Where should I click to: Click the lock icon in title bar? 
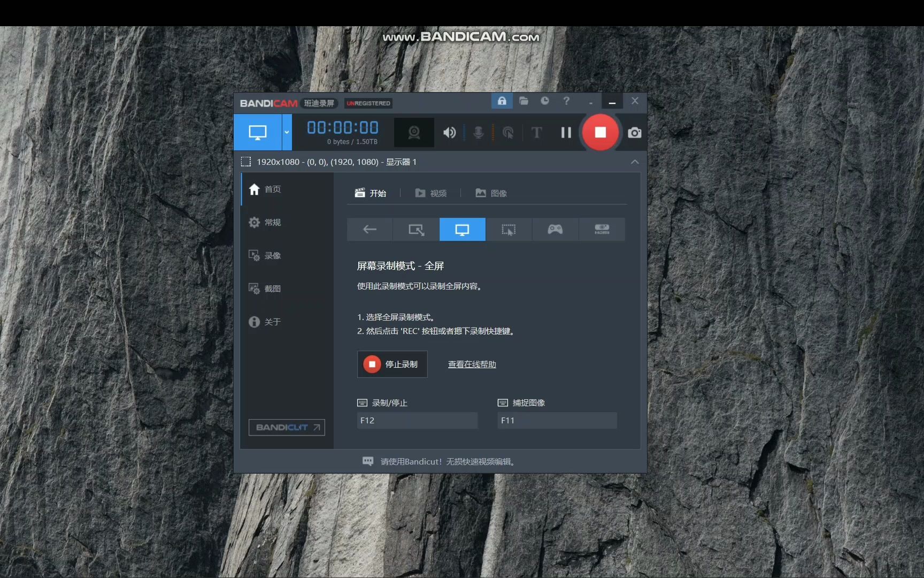(502, 101)
